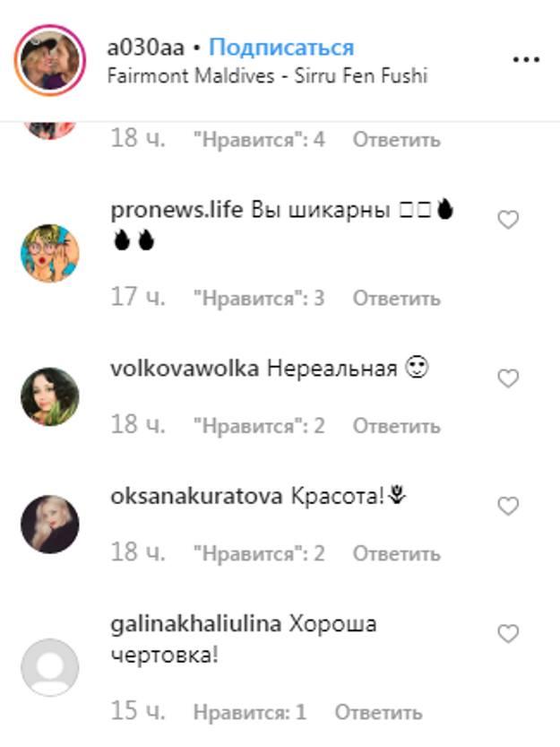Reply to pronews.life comment via Ответить

[397, 299]
